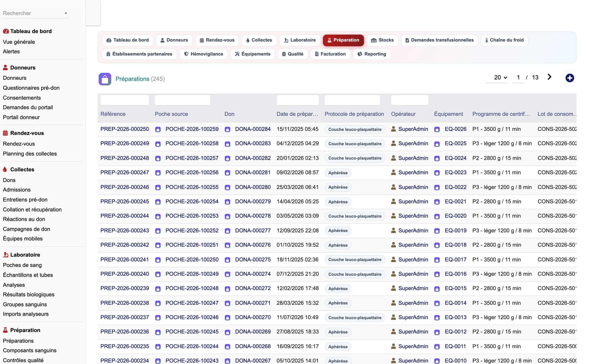Go to next page with chevron arrow
Viewport: 589px width, 364px height.
[x=549, y=77]
